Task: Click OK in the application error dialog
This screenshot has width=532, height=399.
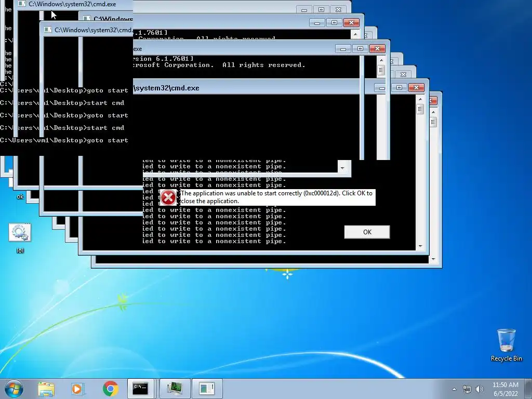Action: click(x=367, y=232)
